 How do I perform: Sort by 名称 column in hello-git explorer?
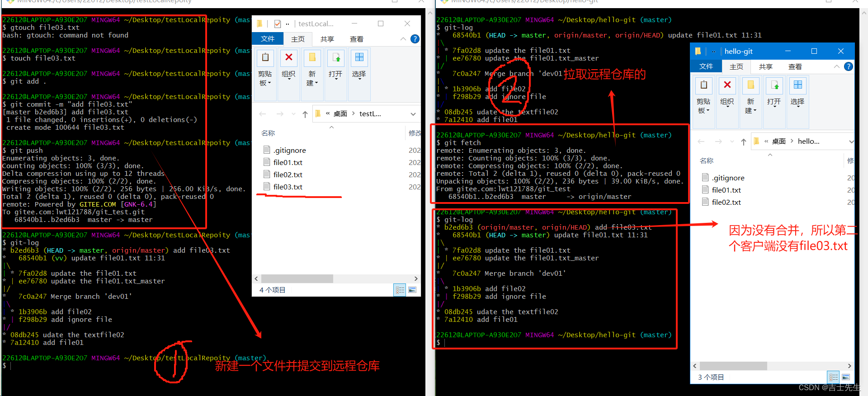click(707, 161)
